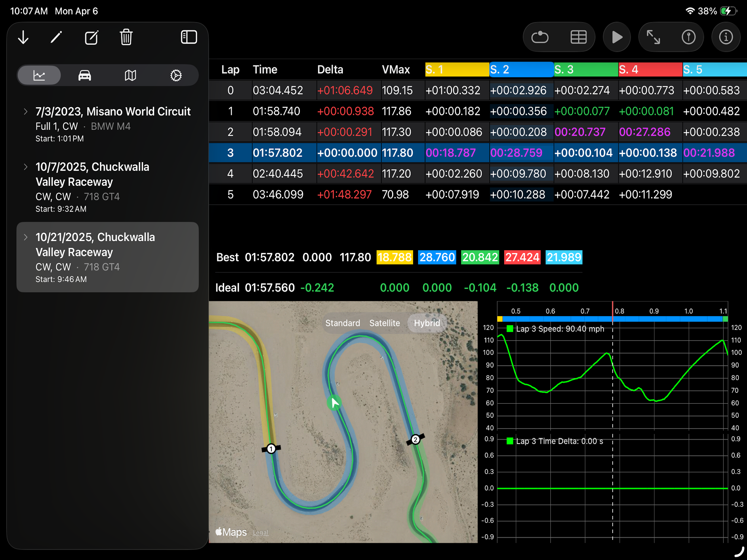Click sector time 00:27.286 in lap 2

(x=645, y=132)
